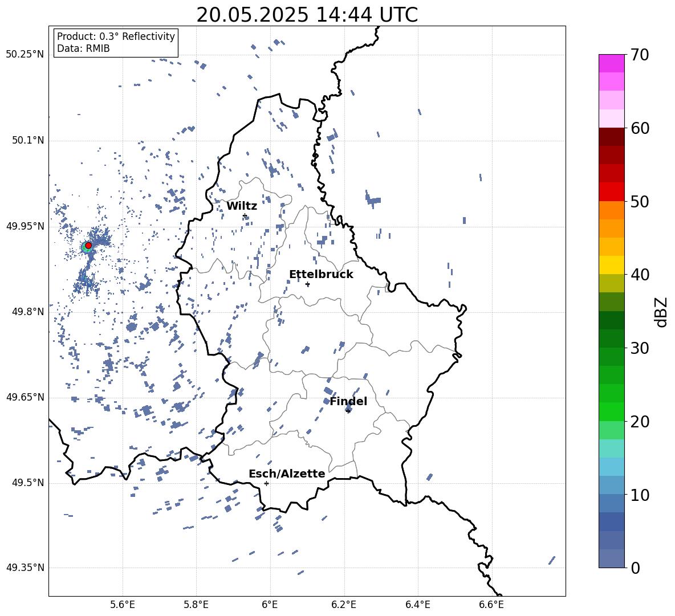Click the colorbar tick label 20

640,422
